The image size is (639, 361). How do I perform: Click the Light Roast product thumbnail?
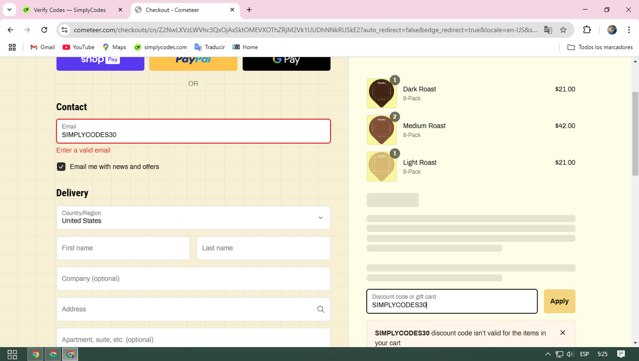click(381, 167)
